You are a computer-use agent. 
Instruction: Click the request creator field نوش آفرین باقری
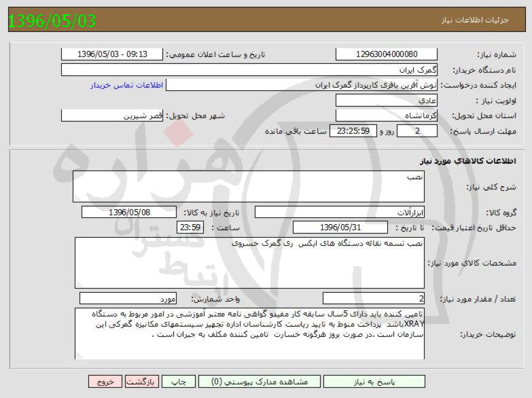[302, 85]
